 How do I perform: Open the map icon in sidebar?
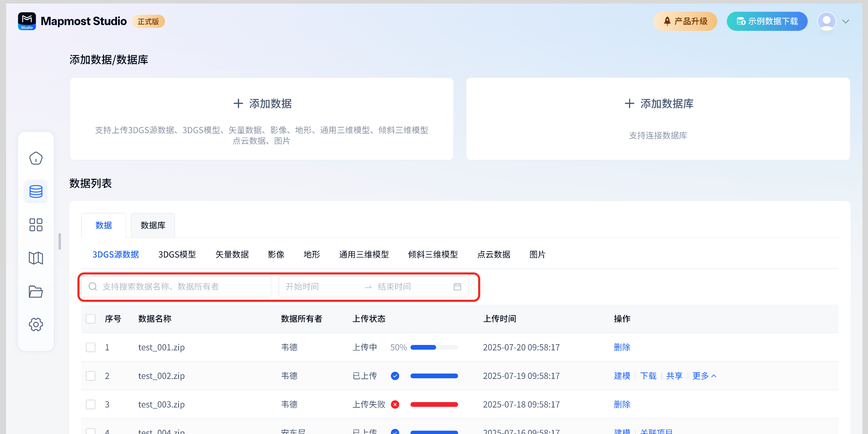(36, 258)
